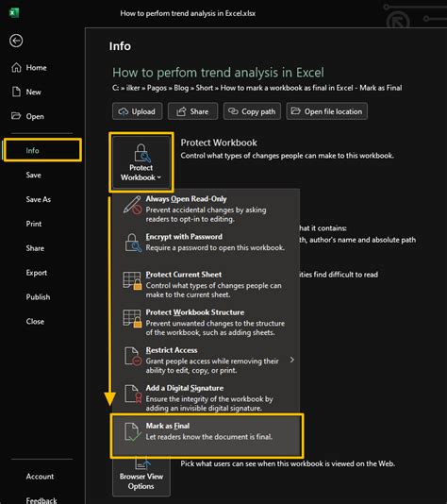The image size is (447, 504).
Task: Click the Mark as Final checkmark document icon
Action: [x=132, y=432]
